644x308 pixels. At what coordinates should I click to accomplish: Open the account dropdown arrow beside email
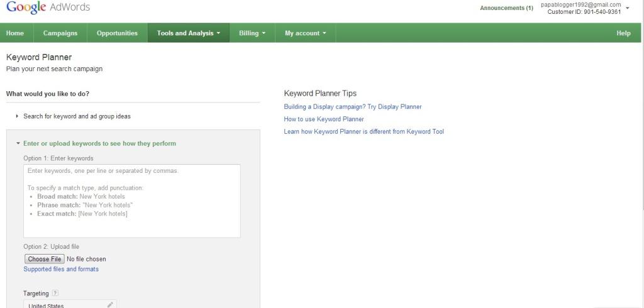point(628,8)
